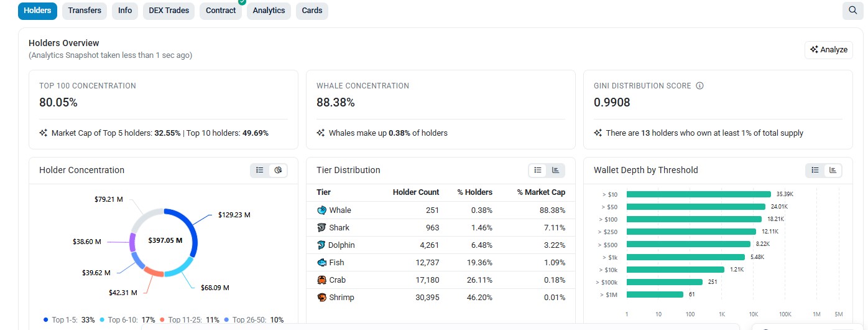Click the Shark tier icon
The width and height of the screenshot is (868, 330).
point(321,228)
